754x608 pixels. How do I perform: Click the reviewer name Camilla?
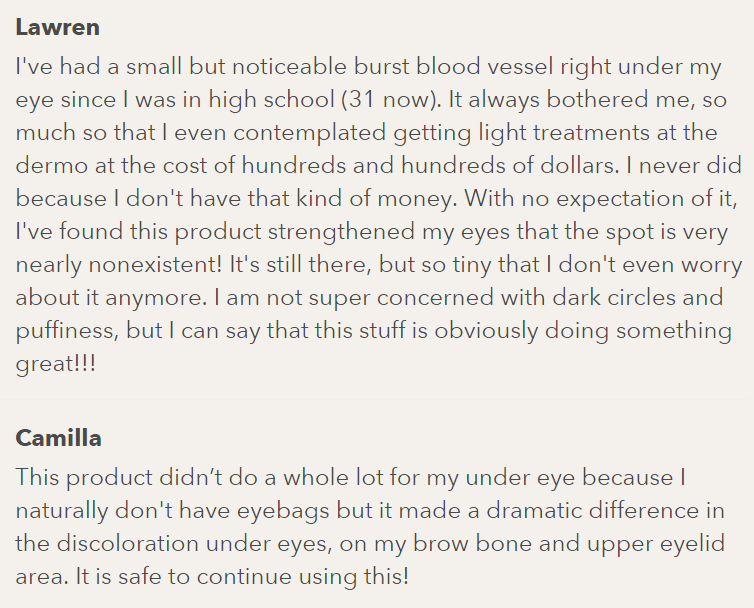(x=58, y=438)
